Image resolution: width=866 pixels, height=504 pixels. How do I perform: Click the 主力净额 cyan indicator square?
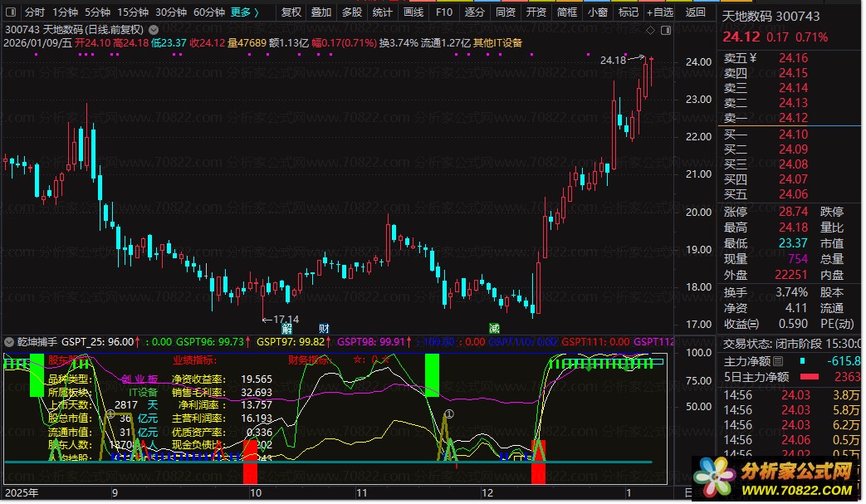pyautogui.click(x=803, y=361)
